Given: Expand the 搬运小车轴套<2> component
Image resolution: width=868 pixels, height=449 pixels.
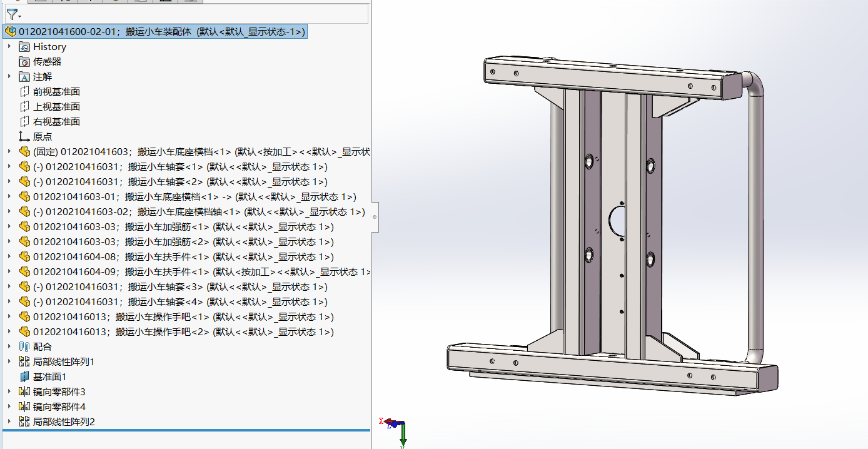Looking at the screenshot, I should point(9,182).
